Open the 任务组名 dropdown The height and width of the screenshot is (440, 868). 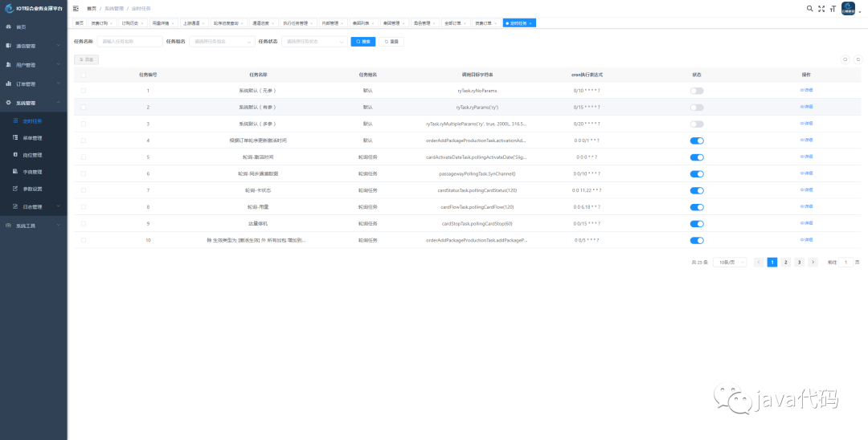[222, 42]
